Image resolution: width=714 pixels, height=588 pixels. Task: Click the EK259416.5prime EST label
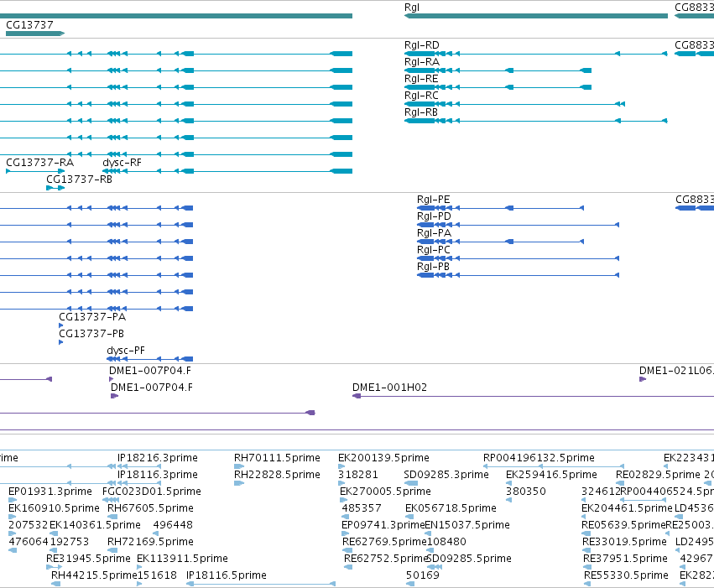[x=551, y=475]
